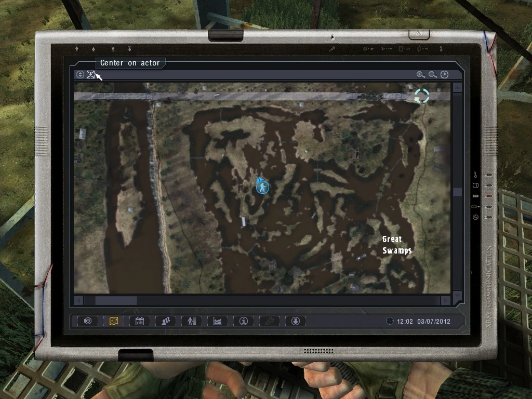
Task: Open the calendar diary tab
Action: click(x=139, y=321)
